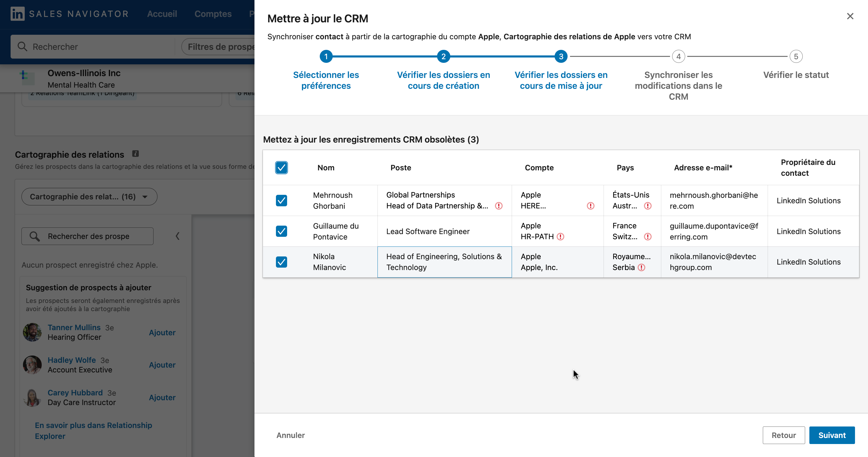Viewport: 868px width, 457px height.
Task: Click the warning icon next to HR-PATH
Action: [560, 237]
